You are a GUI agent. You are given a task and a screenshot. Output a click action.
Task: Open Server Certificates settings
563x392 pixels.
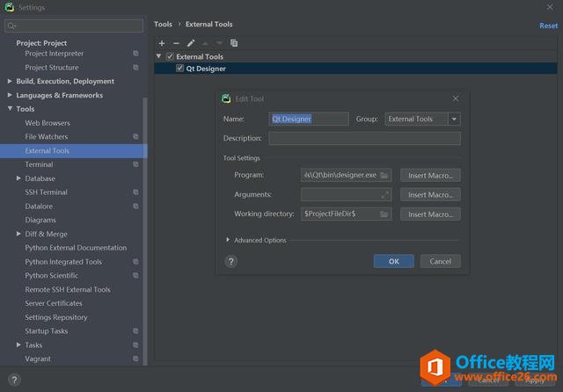pyautogui.click(x=54, y=303)
